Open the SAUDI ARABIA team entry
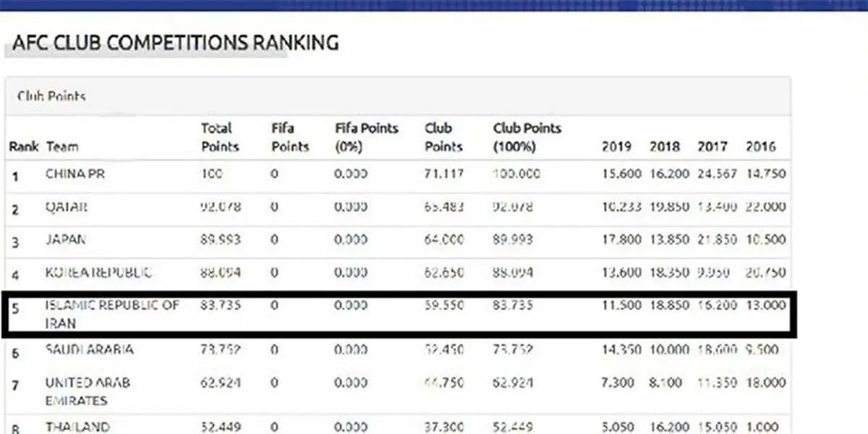 click(x=90, y=350)
